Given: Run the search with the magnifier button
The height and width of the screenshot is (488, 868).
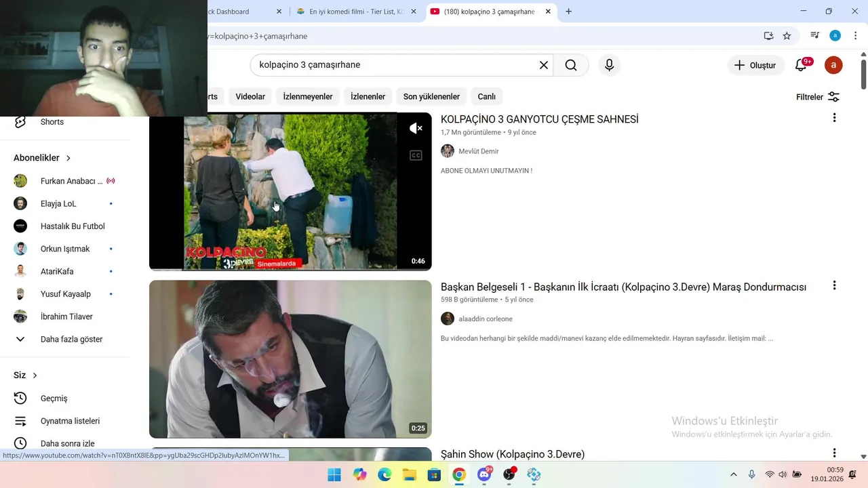Looking at the screenshot, I should point(571,65).
